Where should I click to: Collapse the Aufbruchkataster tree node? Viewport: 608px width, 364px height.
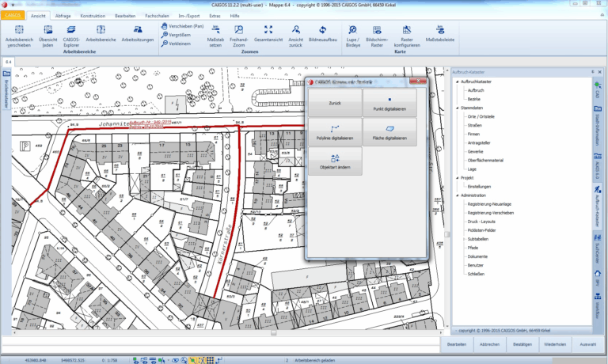(x=457, y=82)
